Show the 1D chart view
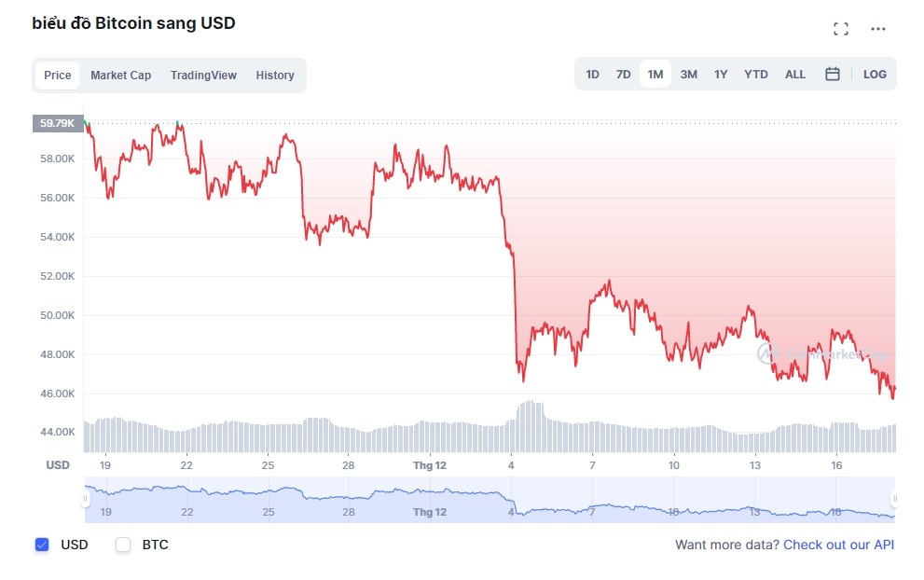The width and height of the screenshot is (924, 580). tap(593, 73)
